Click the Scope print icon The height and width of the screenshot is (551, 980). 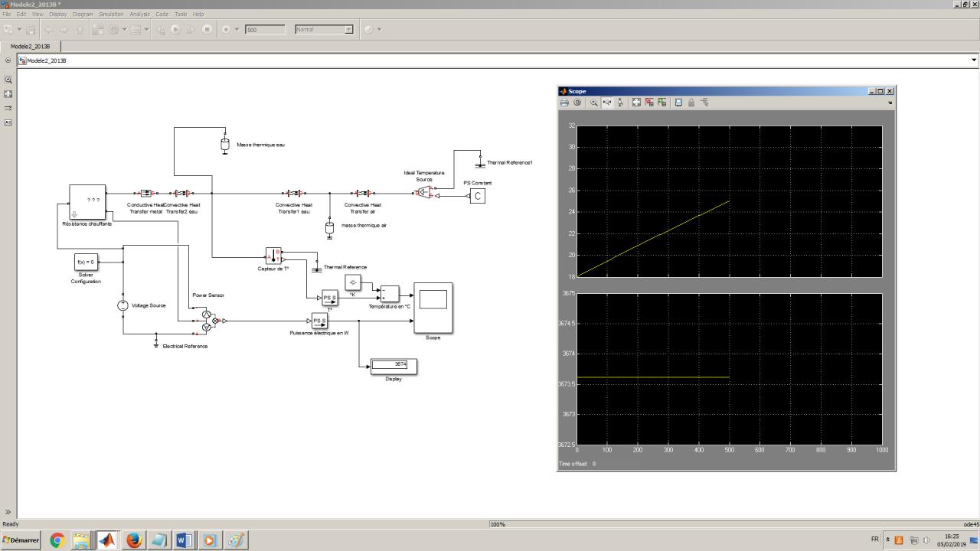[x=564, y=103]
